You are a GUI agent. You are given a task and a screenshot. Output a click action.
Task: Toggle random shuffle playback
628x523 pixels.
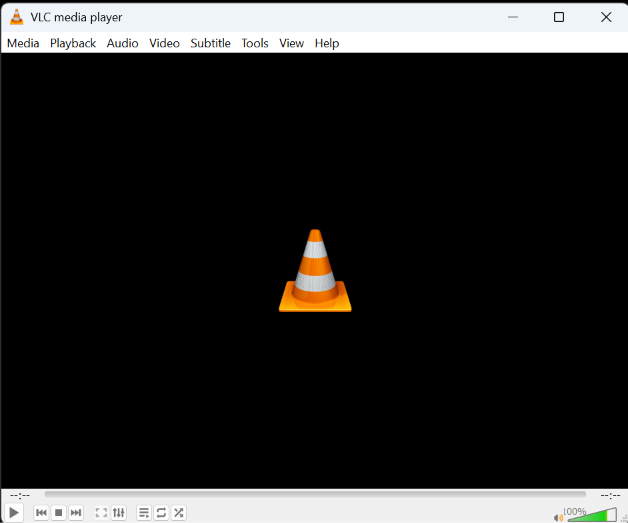point(179,513)
